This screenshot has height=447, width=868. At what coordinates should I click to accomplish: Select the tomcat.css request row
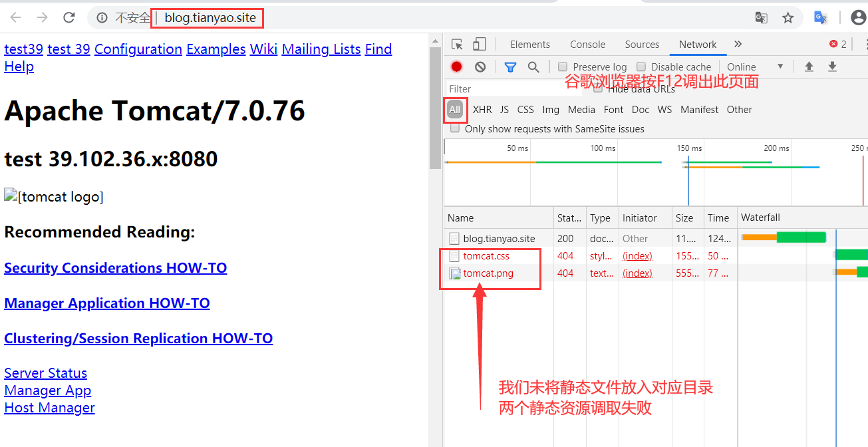(x=655, y=255)
